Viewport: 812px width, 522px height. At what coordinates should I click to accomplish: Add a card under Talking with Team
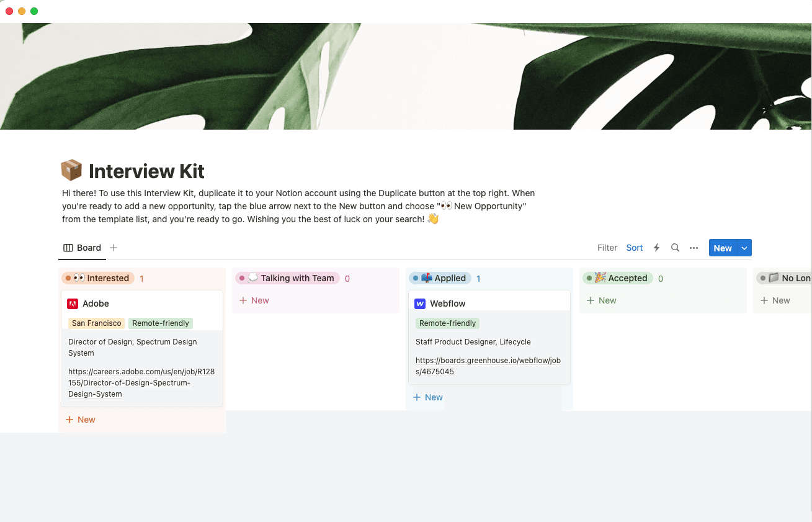254,300
